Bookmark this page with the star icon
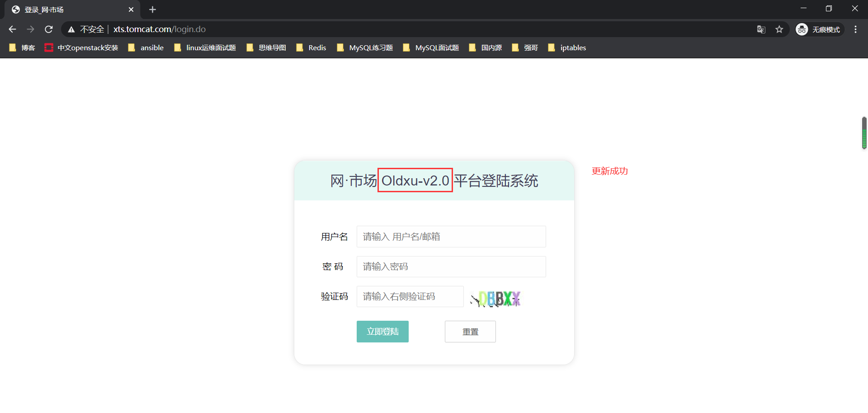The height and width of the screenshot is (413, 868). [779, 29]
